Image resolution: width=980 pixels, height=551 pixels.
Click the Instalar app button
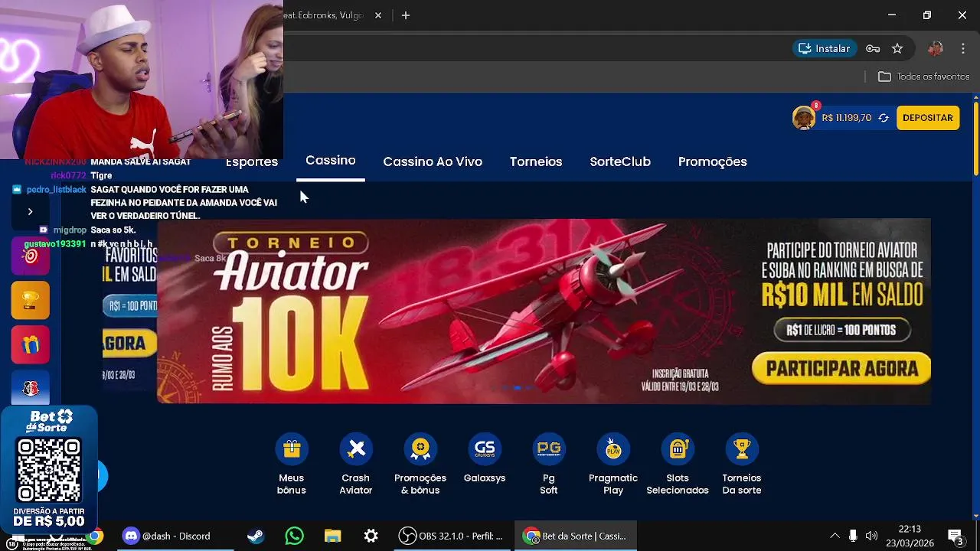pos(825,48)
